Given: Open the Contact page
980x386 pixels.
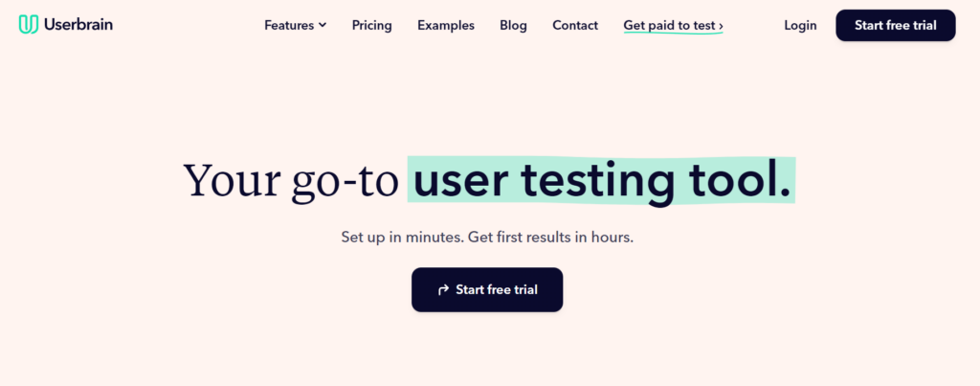Looking at the screenshot, I should [x=575, y=26].
